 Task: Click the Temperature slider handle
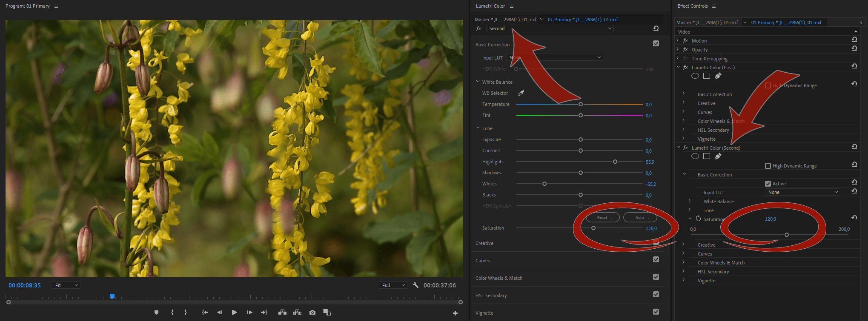tap(581, 104)
